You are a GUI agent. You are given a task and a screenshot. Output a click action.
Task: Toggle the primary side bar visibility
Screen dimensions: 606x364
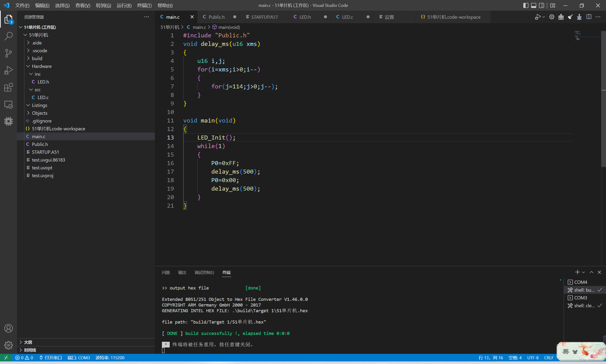[526, 5]
